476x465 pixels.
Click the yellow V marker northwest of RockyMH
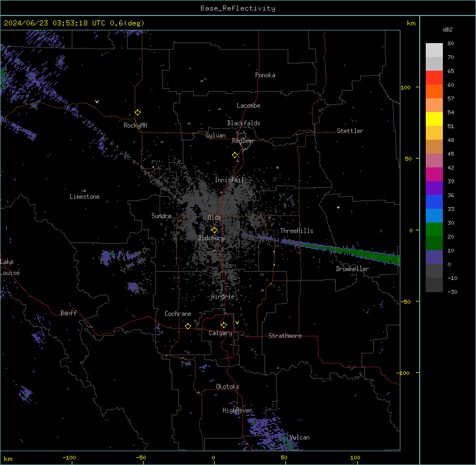(x=97, y=102)
